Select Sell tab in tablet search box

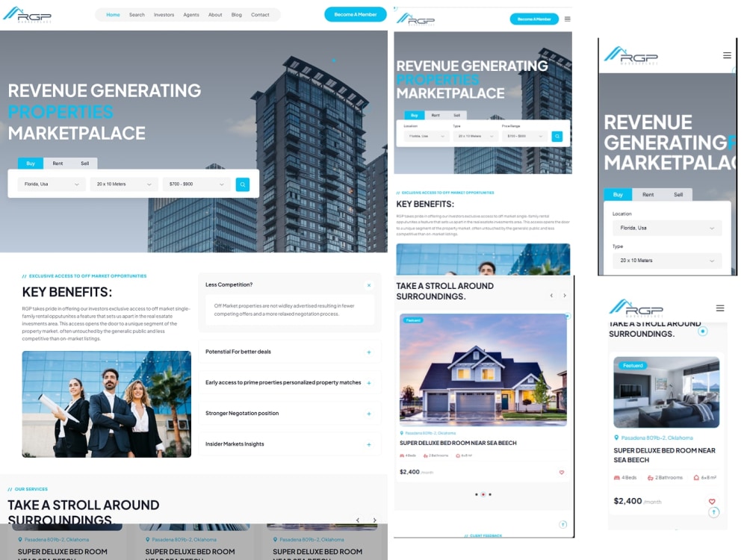pos(457,115)
